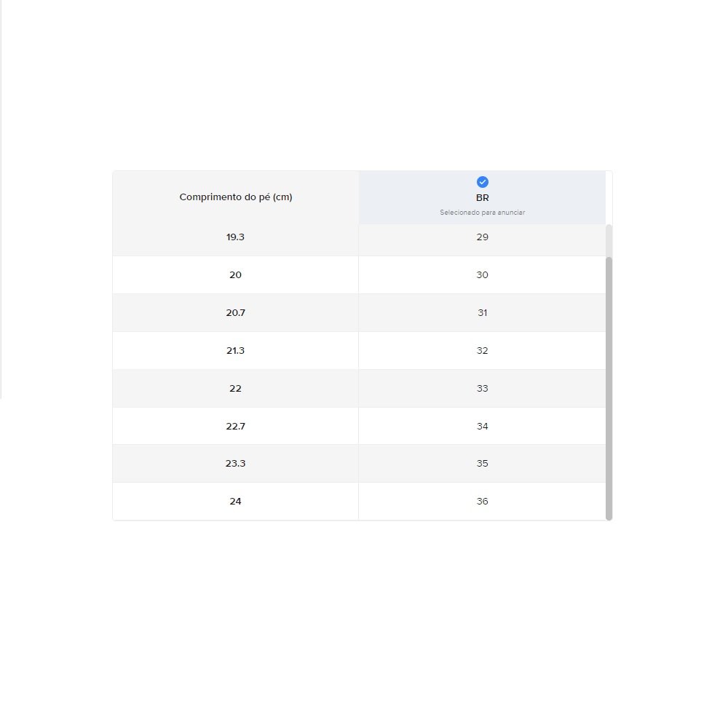Click the 'Comprimento do pé (cm)' header

[236, 197]
